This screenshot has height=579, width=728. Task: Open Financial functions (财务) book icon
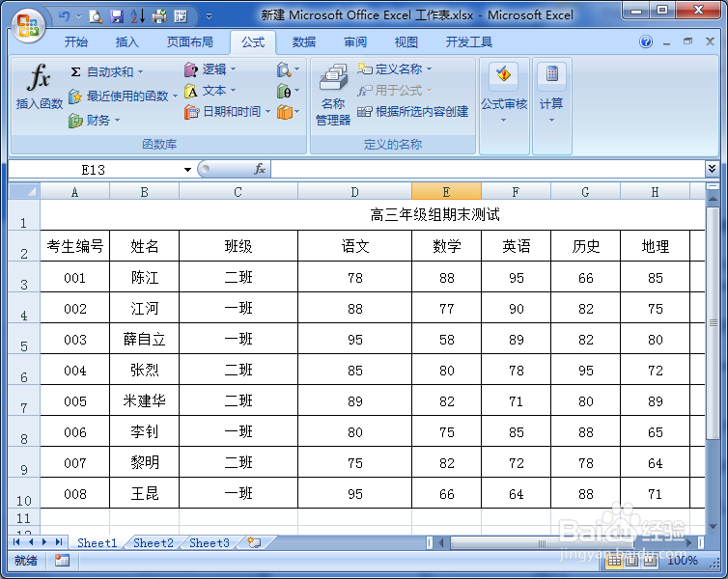pyautogui.click(x=75, y=121)
